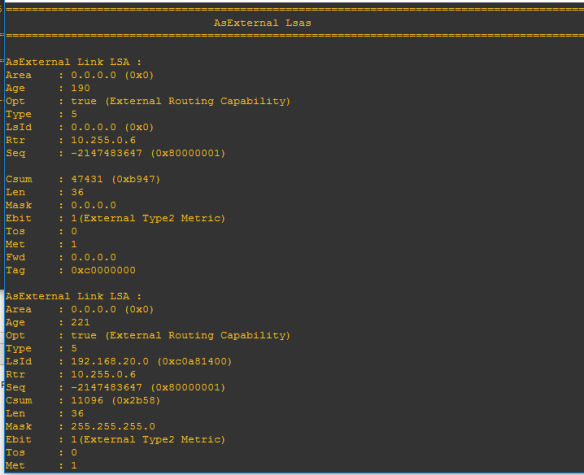This screenshot has height=475, width=584.
Task: Click the Ebit line below Mask 255.255.255.0
Action: point(115,440)
